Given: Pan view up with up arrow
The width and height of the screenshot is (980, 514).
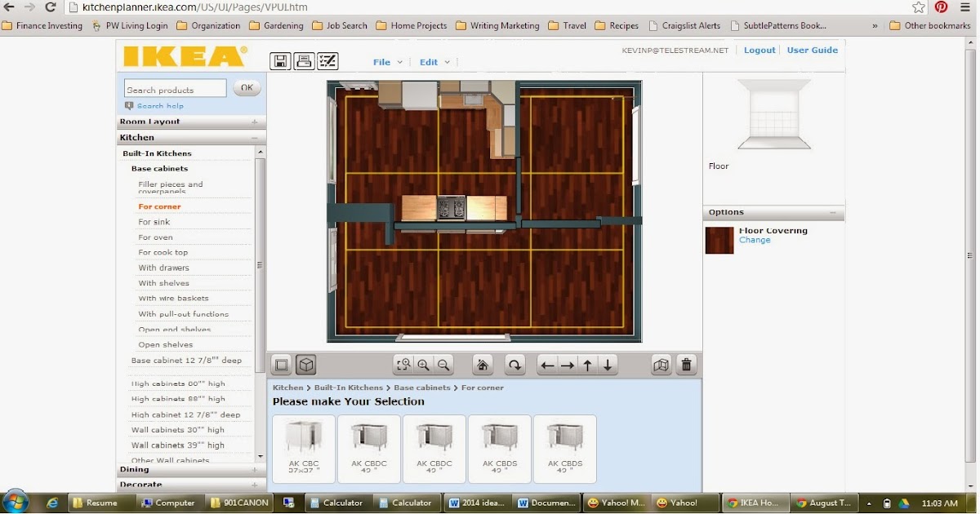Looking at the screenshot, I should click(x=587, y=366).
